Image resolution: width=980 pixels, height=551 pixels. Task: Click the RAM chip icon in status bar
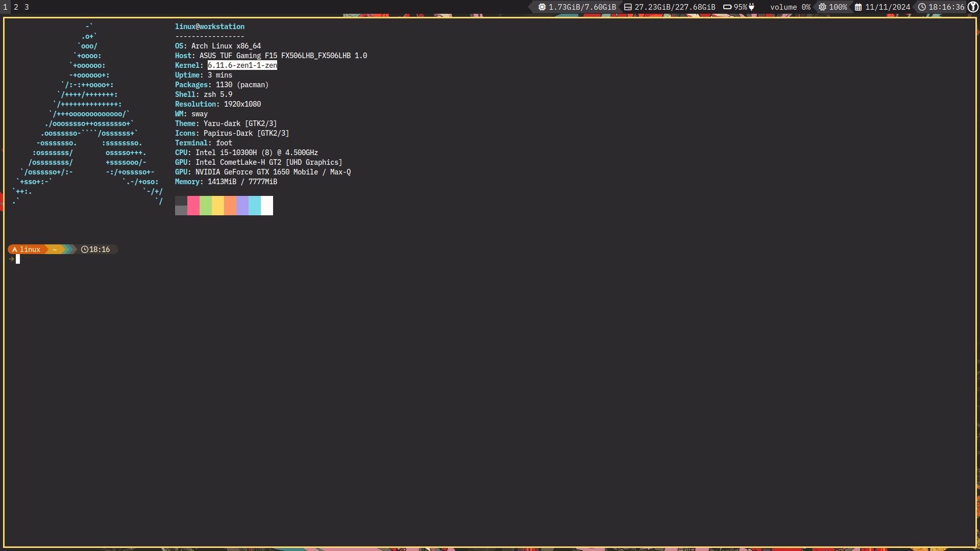tap(542, 7)
